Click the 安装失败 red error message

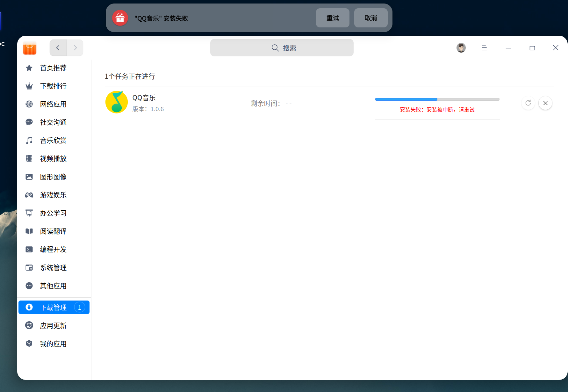pyautogui.click(x=437, y=110)
